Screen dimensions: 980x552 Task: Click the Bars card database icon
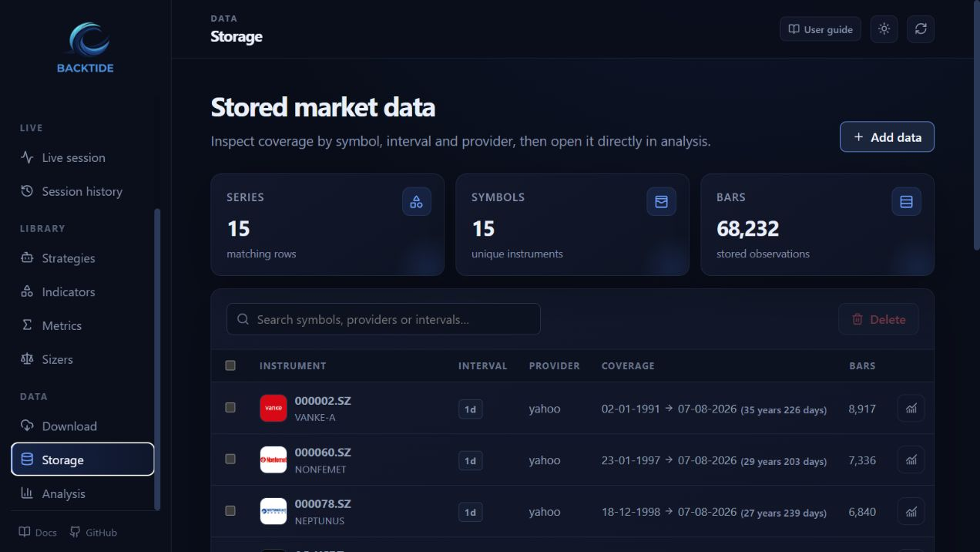(906, 202)
